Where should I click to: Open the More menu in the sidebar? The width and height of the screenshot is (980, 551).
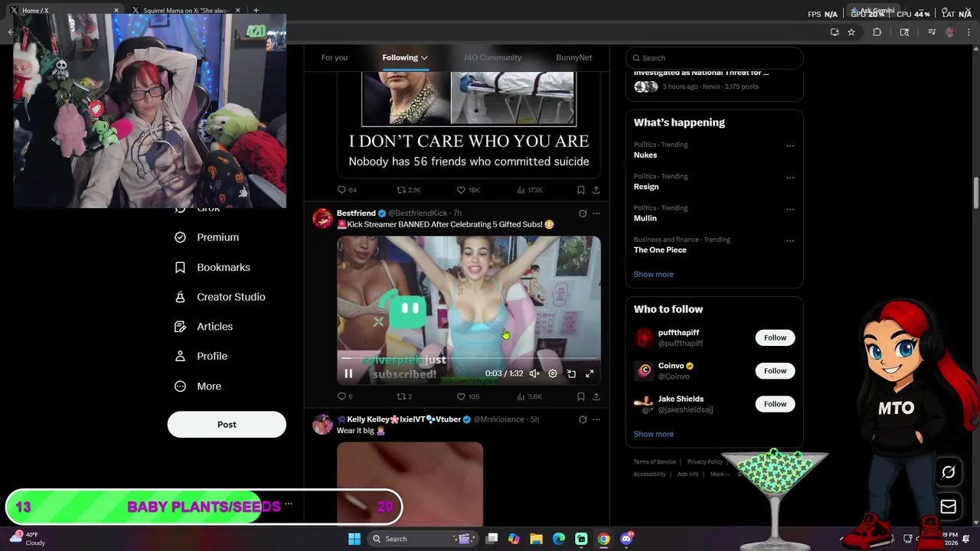tap(198, 386)
